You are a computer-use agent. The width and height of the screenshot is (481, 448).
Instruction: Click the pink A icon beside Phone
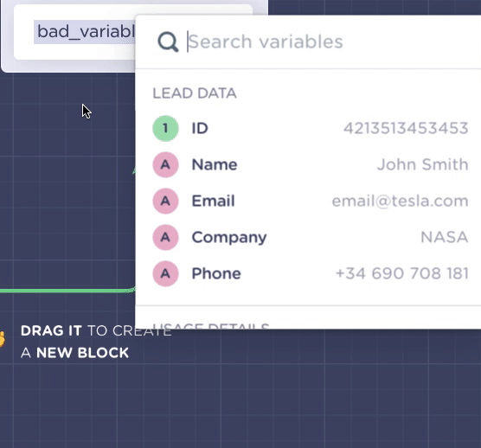click(165, 273)
